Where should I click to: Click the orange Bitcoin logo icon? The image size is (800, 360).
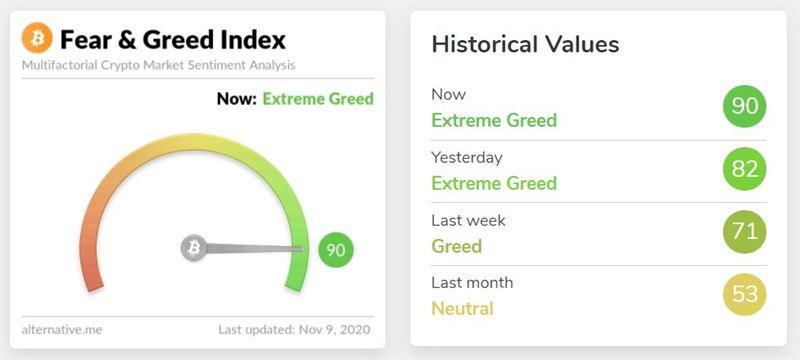pyautogui.click(x=37, y=38)
